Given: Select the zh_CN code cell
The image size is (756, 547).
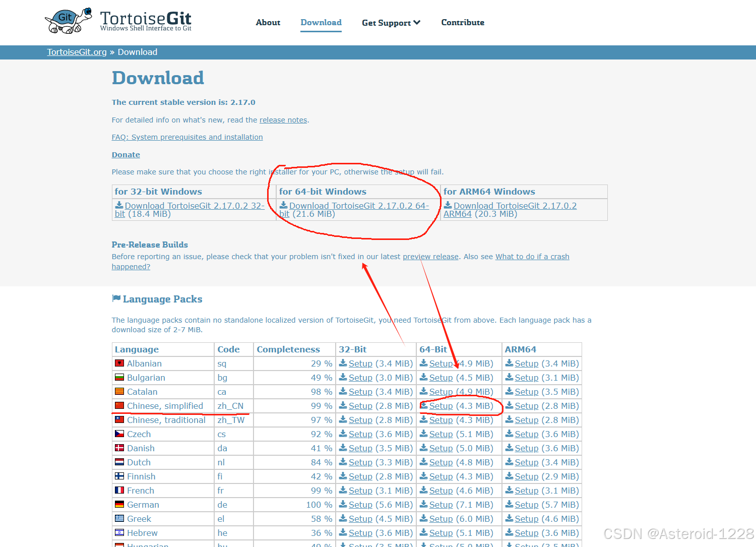Looking at the screenshot, I should 233,406.
